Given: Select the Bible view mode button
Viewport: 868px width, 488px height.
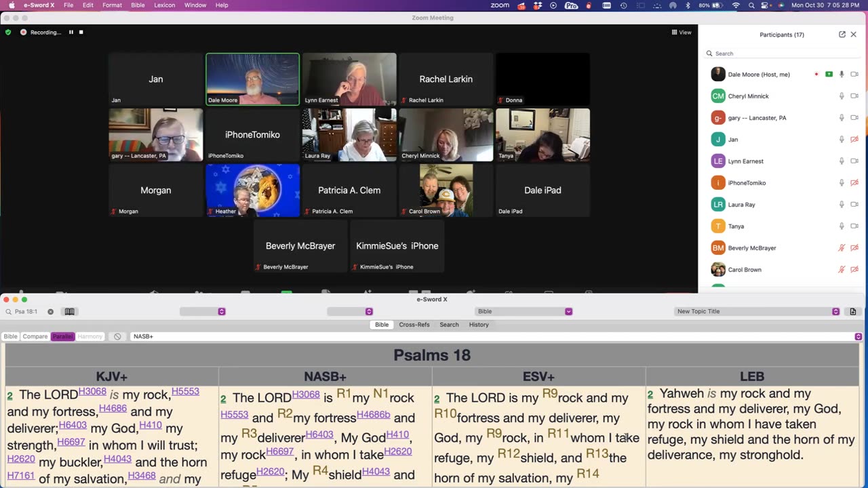Looking at the screenshot, I should (x=11, y=336).
